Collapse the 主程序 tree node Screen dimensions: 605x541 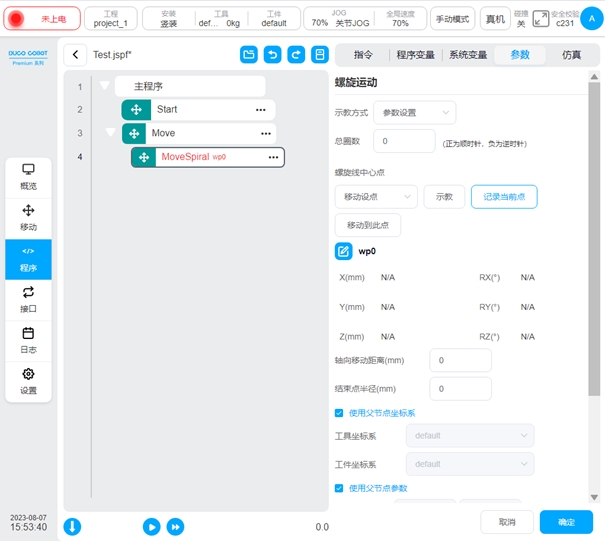point(104,86)
